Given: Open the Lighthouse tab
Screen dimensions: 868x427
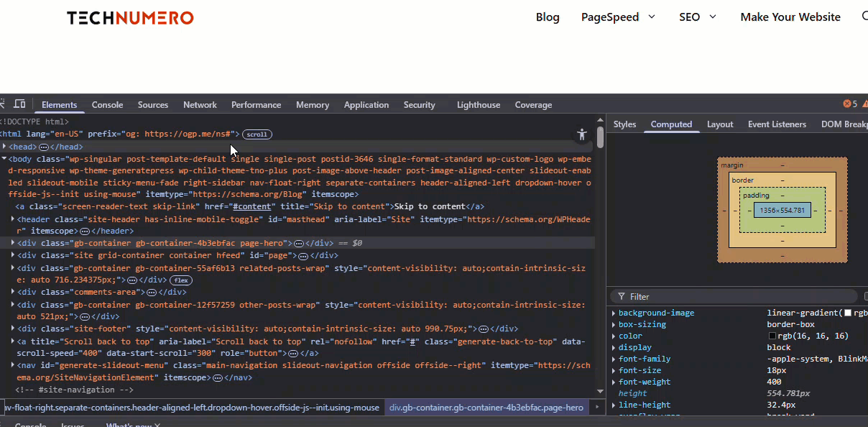Looking at the screenshot, I should (x=479, y=105).
